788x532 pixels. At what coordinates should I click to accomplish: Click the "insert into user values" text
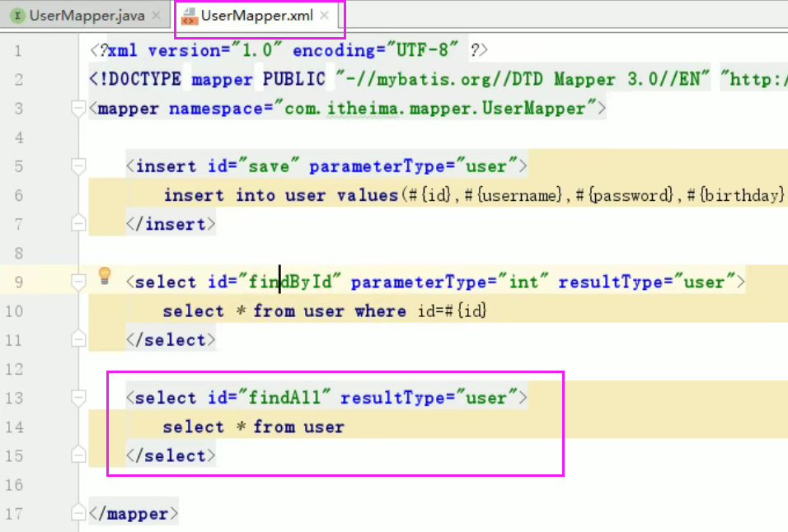[x=281, y=195]
